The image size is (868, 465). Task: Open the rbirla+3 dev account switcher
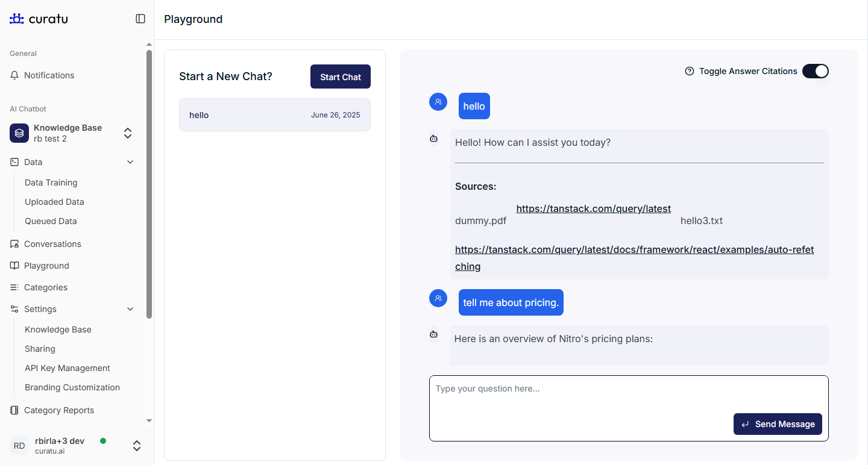[137, 446]
